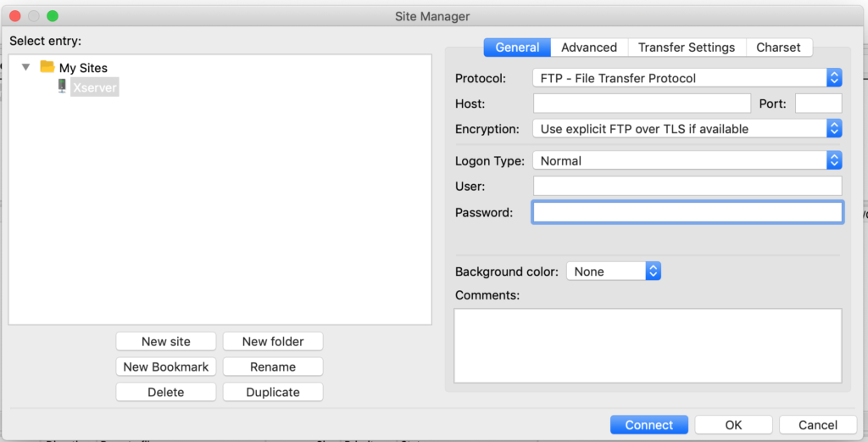
Task: Click the My Sites folder icon
Action: (x=47, y=67)
